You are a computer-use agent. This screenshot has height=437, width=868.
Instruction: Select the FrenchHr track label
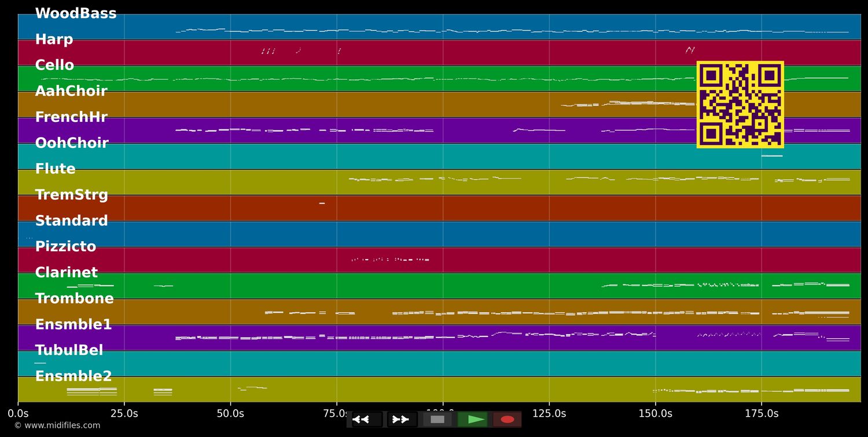click(x=71, y=117)
